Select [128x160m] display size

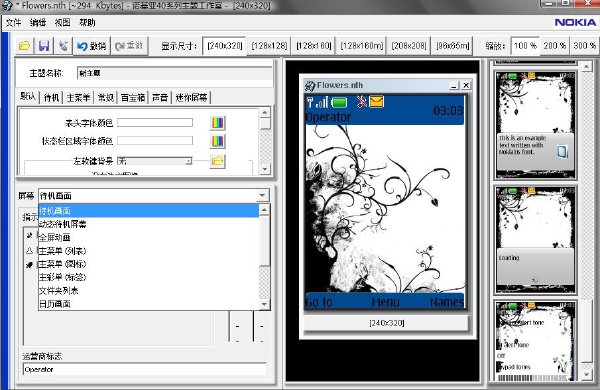coord(362,46)
